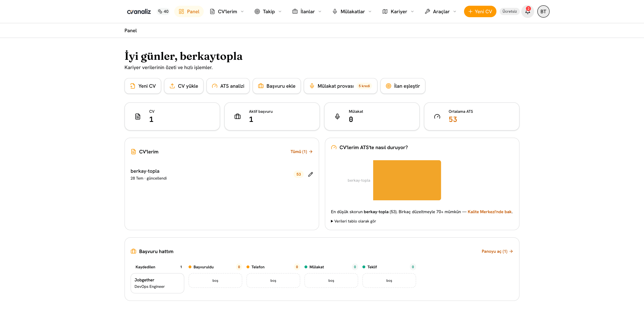Click the 28 Tem güncellendi date text

[148, 178]
